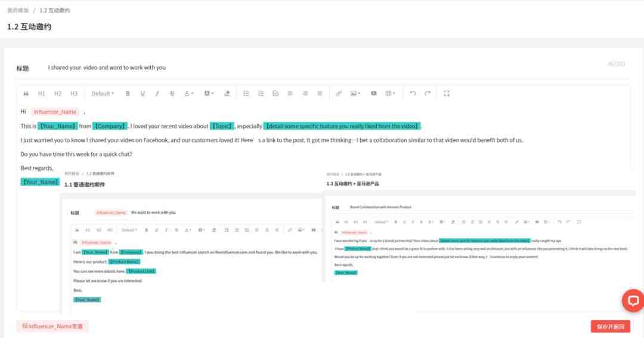Select the embedded 1.1 普通邀约邮件 screenshot image
The width and height of the screenshot is (644, 338).
[x=191, y=242]
